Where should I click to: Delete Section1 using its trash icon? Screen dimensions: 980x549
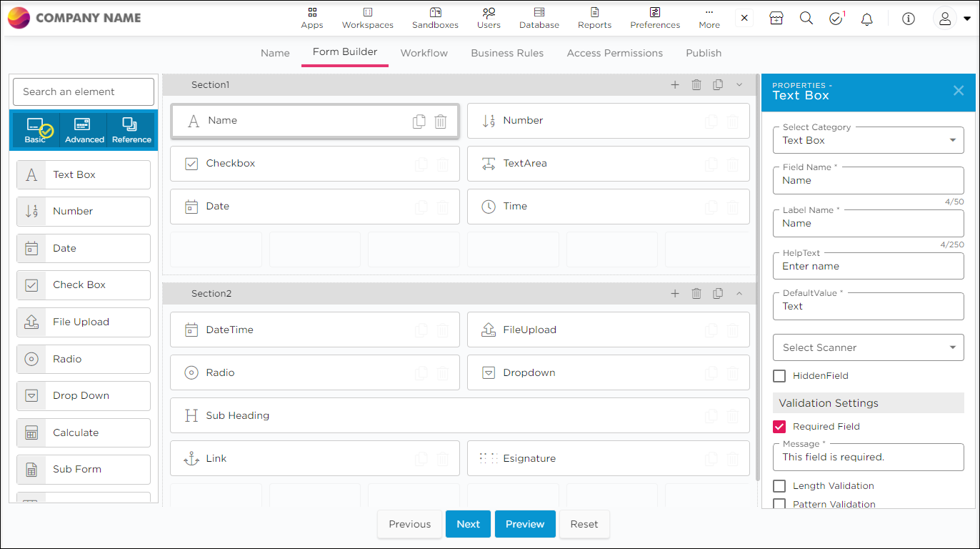(696, 85)
